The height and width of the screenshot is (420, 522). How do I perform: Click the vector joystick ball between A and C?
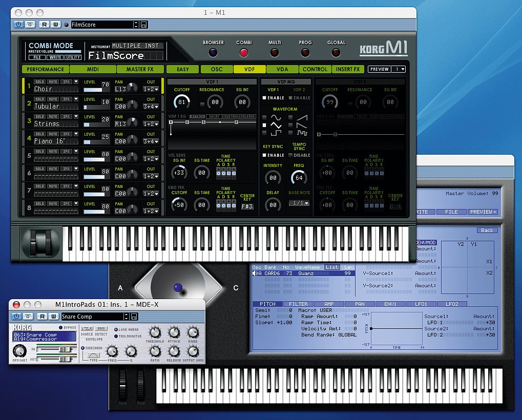[178, 287]
